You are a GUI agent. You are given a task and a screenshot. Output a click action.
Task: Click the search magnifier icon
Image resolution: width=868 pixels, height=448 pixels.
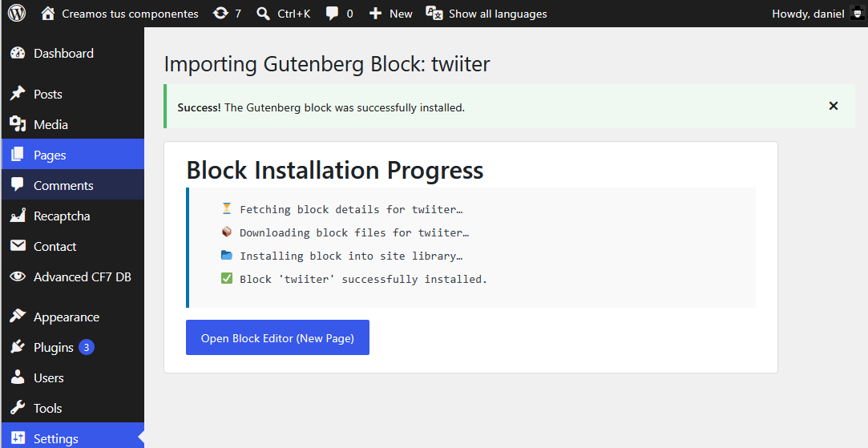click(x=264, y=14)
